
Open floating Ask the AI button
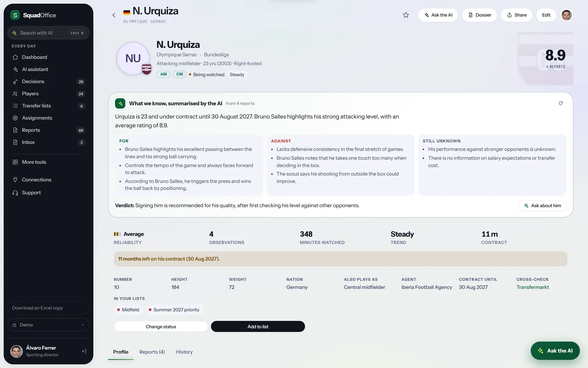pos(555,351)
